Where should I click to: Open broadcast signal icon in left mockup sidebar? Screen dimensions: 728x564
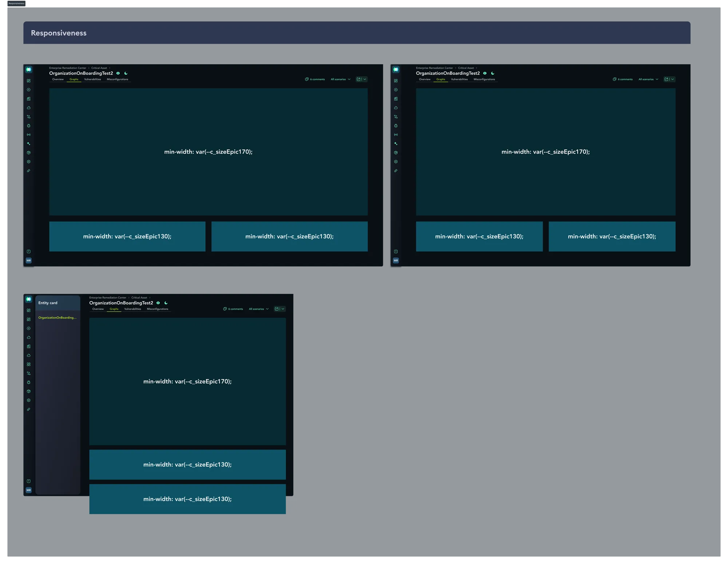point(29,135)
